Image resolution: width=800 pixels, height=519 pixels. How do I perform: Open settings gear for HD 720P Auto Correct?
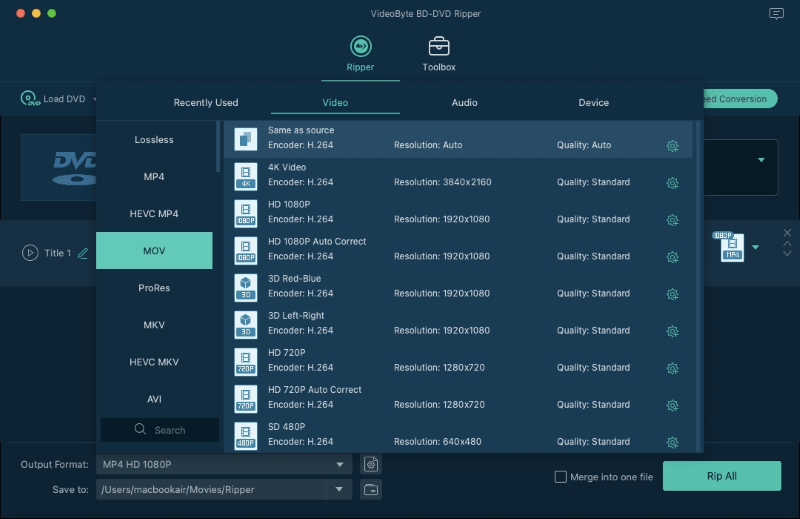pos(672,406)
